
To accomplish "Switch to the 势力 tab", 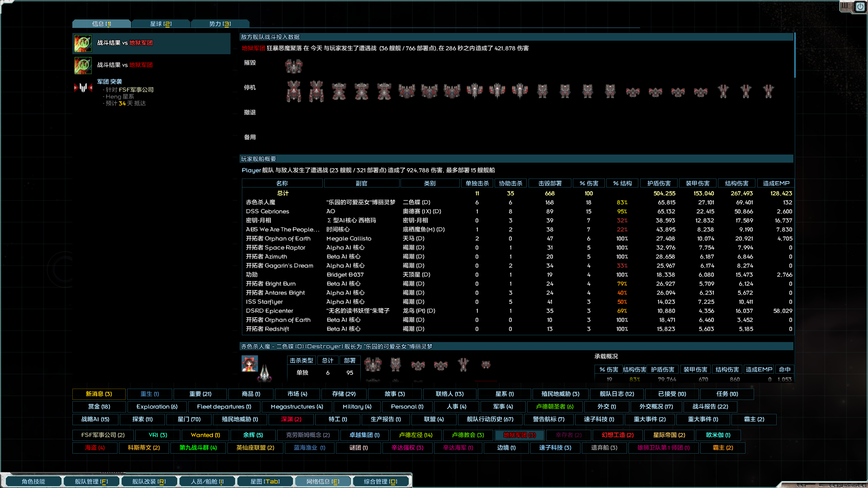I will point(220,23).
